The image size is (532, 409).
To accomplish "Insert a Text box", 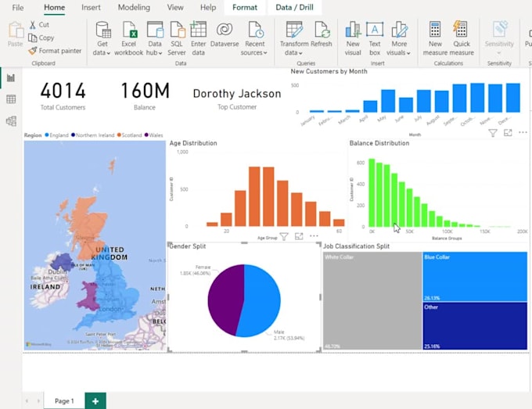I will point(375,30).
